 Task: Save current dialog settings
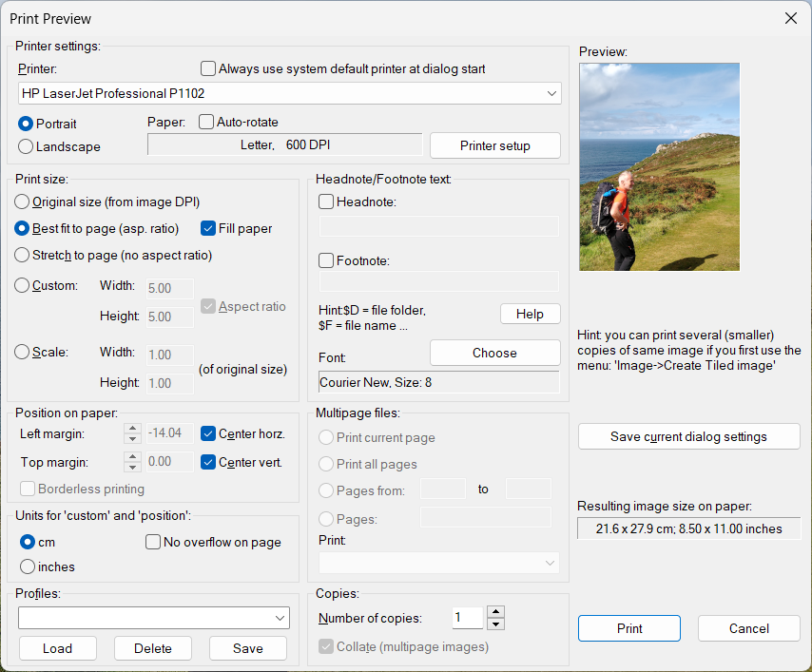688,436
